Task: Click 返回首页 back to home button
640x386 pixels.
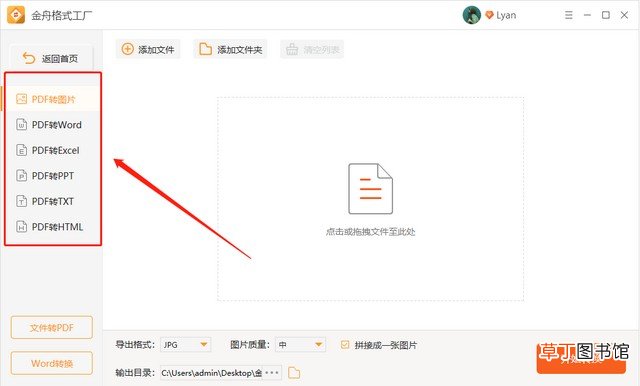Action: [51, 58]
